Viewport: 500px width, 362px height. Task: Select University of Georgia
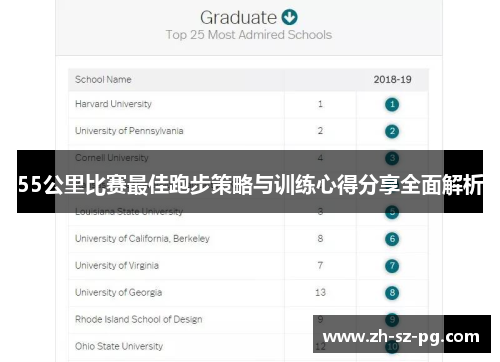(x=118, y=292)
